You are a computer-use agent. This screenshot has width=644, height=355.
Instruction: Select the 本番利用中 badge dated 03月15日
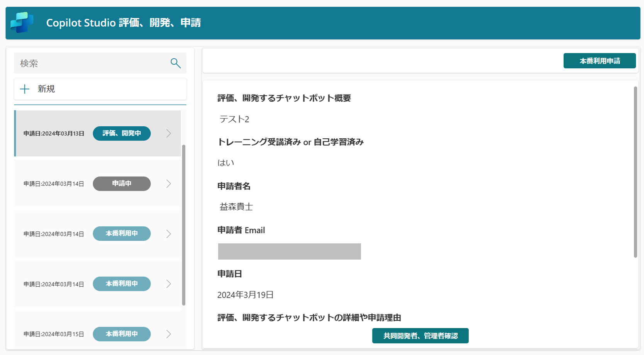click(122, 334)
